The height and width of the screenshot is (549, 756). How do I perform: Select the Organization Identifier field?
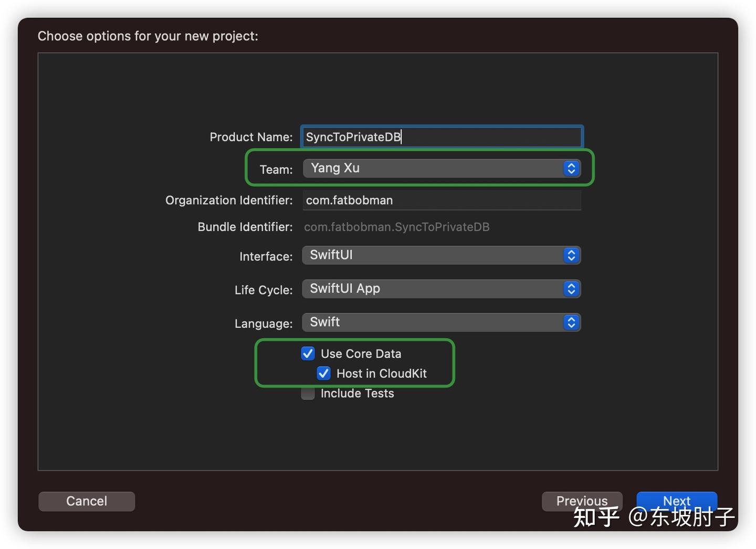point(441,200)
